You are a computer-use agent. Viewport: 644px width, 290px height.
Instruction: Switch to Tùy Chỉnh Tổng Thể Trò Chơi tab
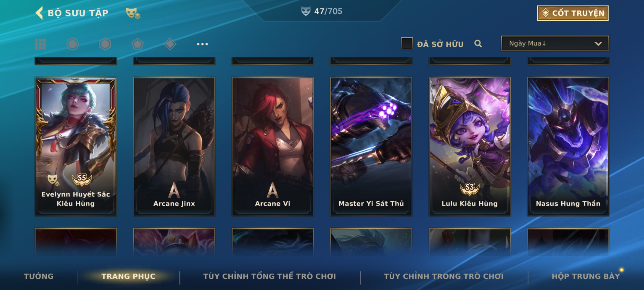click(x=269, y=276)
